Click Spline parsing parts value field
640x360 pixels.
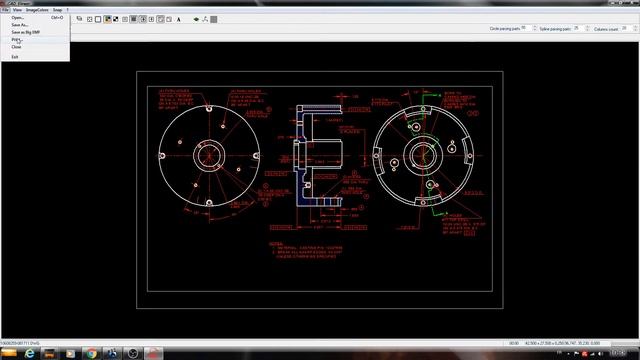pyautogui.click(x=579, y=28)
